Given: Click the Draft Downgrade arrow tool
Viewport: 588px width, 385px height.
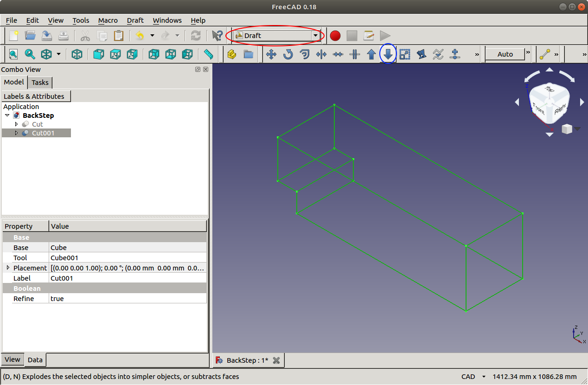Looking at the screenshot, I should click(x=388, y=54).
